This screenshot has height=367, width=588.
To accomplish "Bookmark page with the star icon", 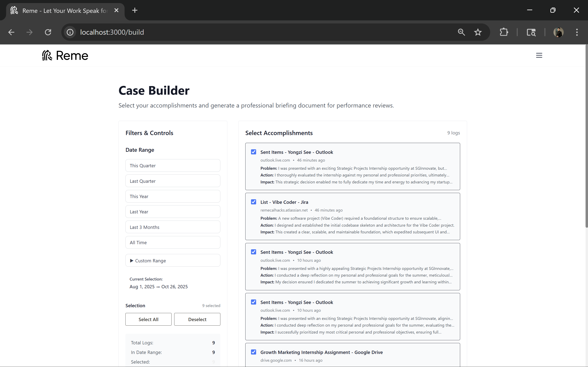I will tap(478, 32).
